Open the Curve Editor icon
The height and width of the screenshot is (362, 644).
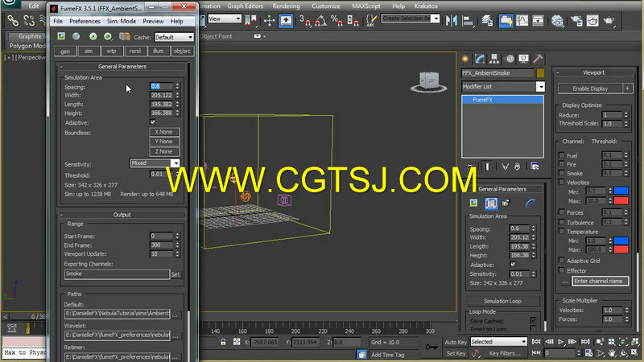pyautogui.click(x=522, y=21)
